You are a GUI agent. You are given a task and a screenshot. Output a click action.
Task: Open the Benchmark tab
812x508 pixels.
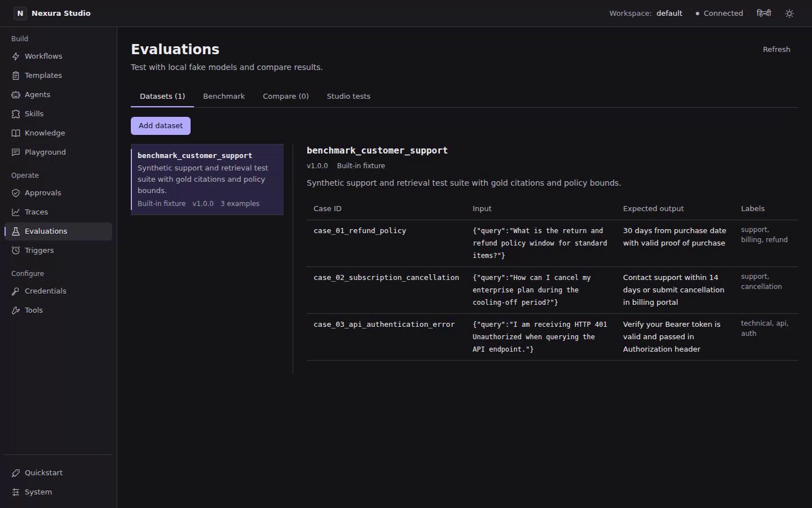pyautogui.click(x=224, y=97)
